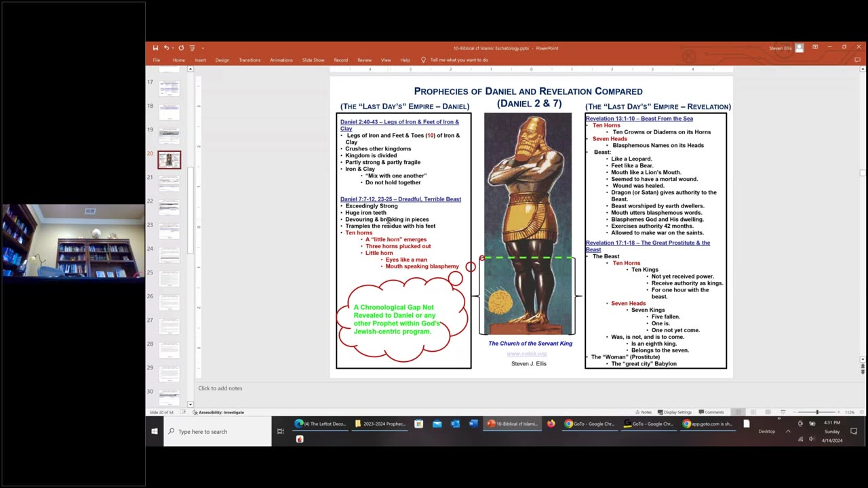Open zoom dialog via 112% label
The width and height of the screenshot is (868, 488).
[x=849, y=412]
